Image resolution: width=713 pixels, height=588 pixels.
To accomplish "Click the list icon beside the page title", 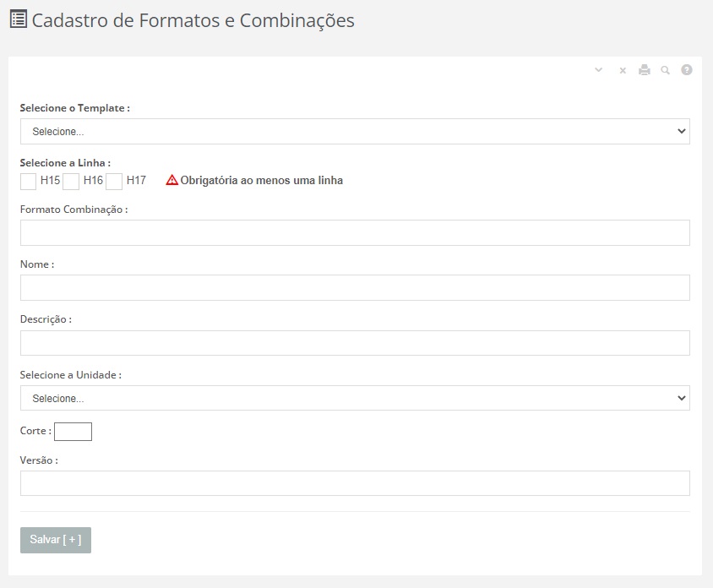I will tap(19, 19).
